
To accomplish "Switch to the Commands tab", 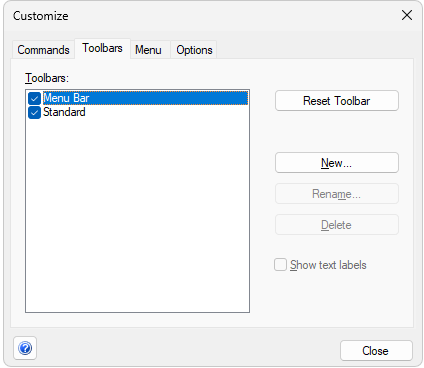I will (x=43, y=50).
